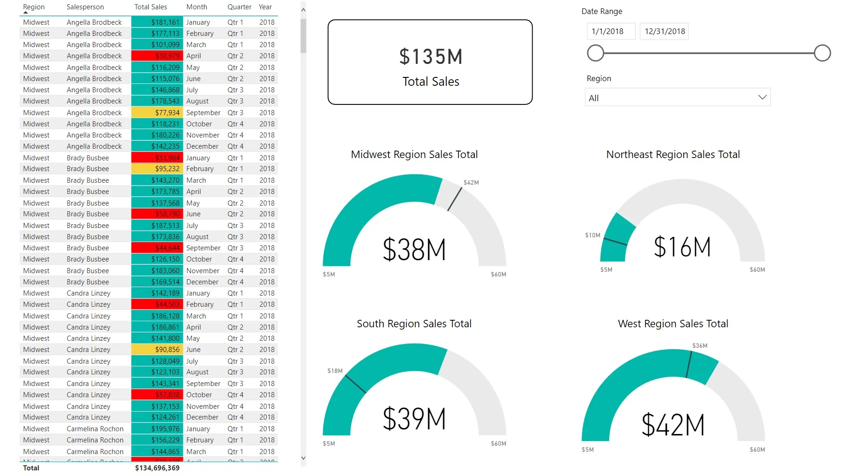Select the red $44,503 Candra Linzey cell
Image resolution: width=868 pixels, height=476 pixels.
(x=157, y=304)
